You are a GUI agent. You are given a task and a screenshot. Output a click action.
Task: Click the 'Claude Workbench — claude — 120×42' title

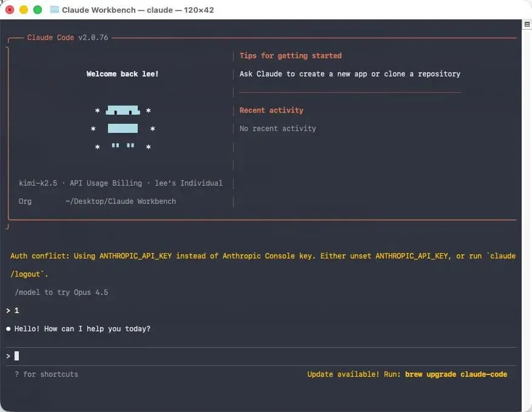[x=138, y=10]
